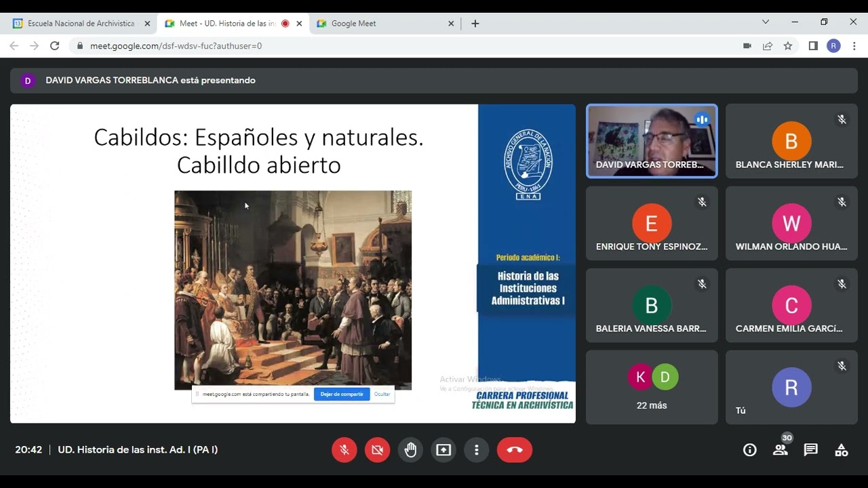Click 'UD. Historia de las inst. Ad. I' meeting name
Viewport: 868px width, 488px height.
pyautogui.click(x=138, y=449)
